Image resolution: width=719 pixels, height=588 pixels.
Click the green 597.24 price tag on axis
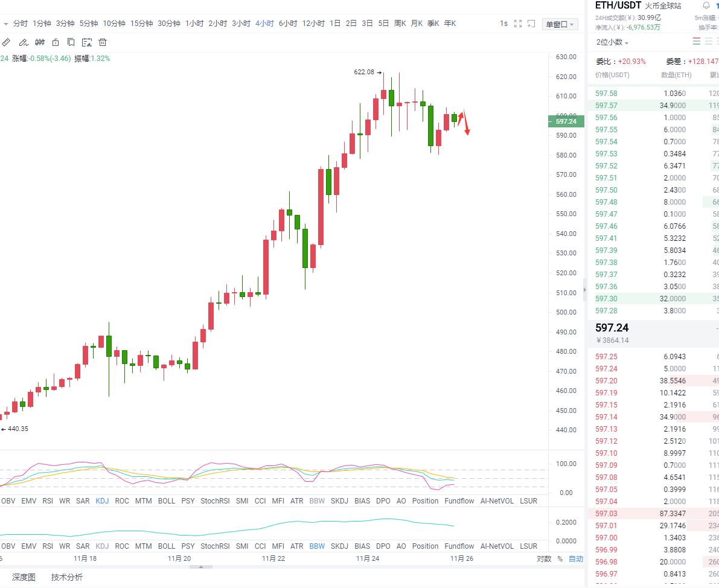[566, 121]
